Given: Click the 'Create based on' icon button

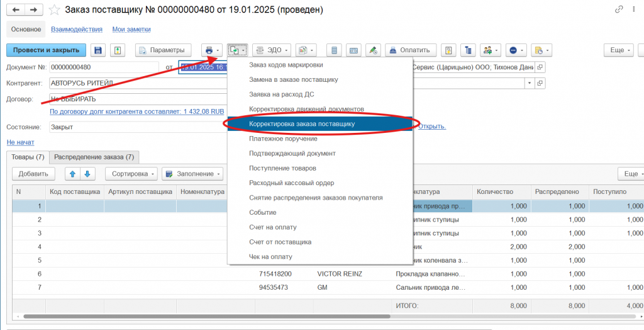Looking at the screenshot, I should pyautogui.click(x=238, y=50).
